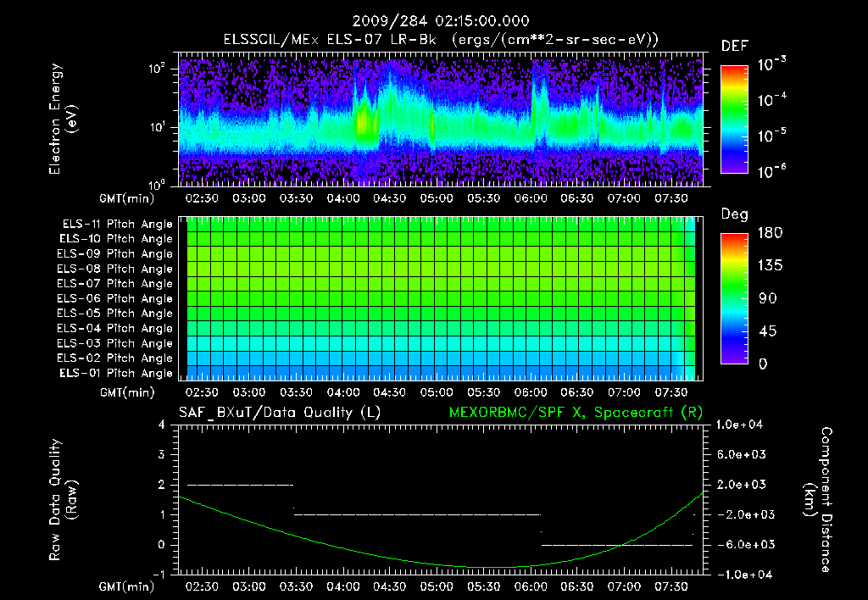Click the DEF color bar label
Image resolution: width=868 pixels, height=600 pixels.
[735, 47]
